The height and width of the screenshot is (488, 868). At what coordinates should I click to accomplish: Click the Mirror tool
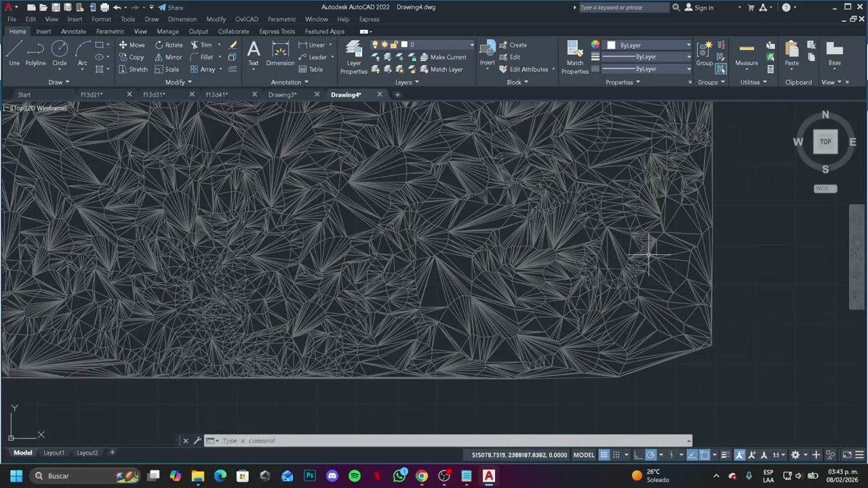pos(168,57)
